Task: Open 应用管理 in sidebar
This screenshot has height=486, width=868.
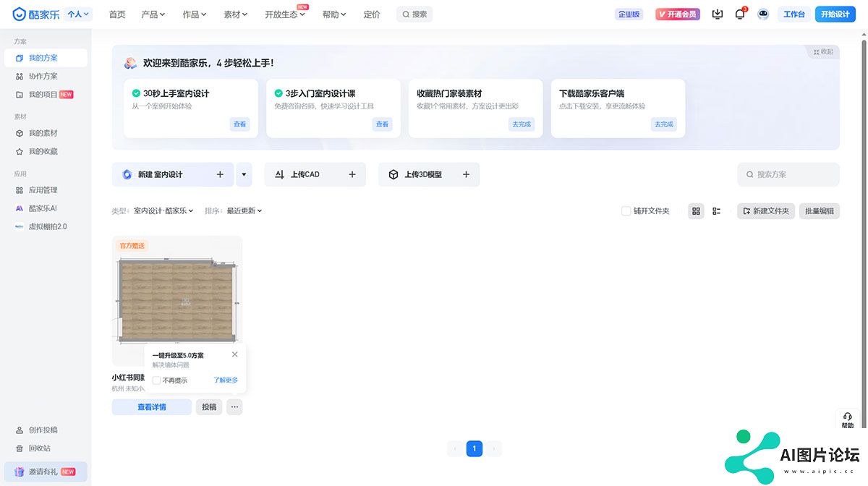Action: (46, 190)
